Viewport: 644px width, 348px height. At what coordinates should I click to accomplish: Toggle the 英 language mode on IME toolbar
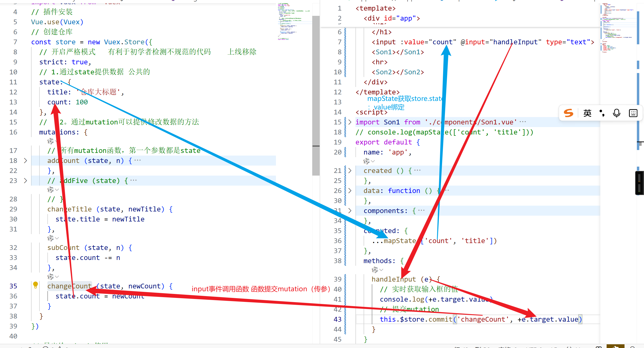coord(587,113)
